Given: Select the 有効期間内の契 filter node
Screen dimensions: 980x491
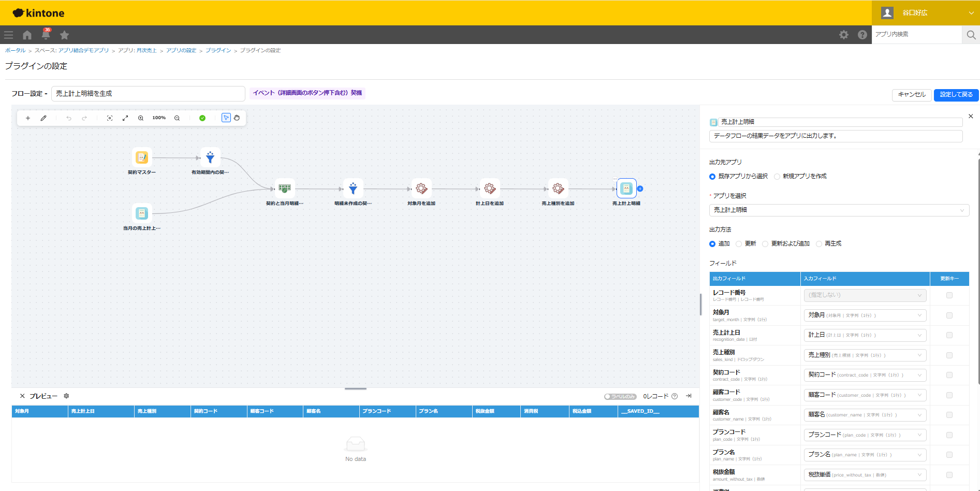Looking at the screenshot, I should pos(210,157).
